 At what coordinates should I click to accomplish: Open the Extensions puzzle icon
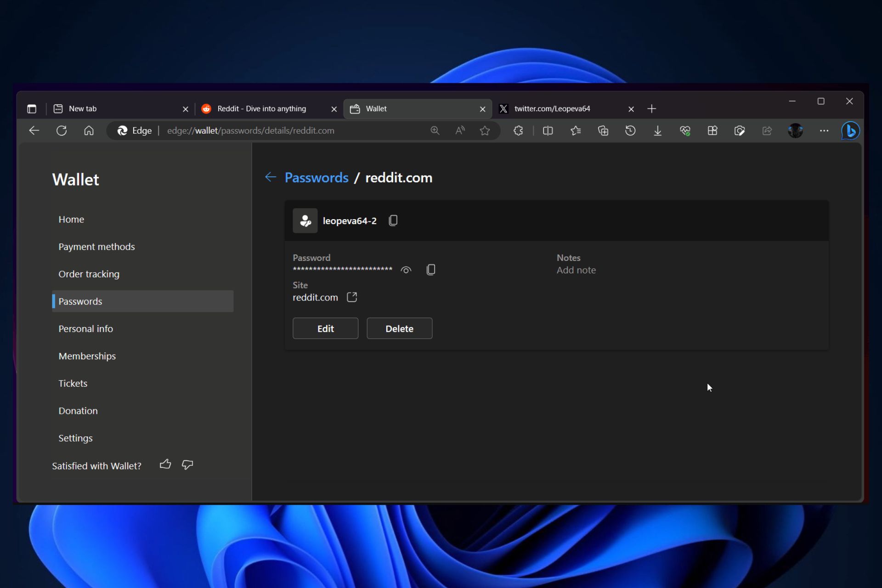click(x=518, y=130)
